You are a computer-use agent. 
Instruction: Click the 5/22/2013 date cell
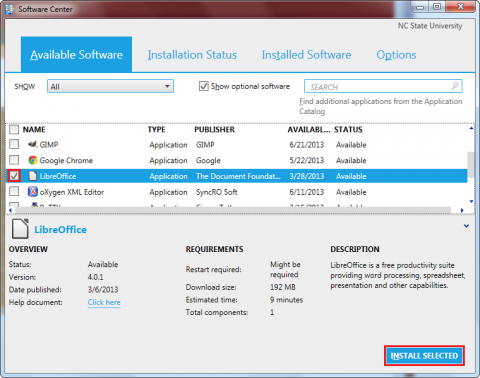pyautogui.click(x=307, y=160)
